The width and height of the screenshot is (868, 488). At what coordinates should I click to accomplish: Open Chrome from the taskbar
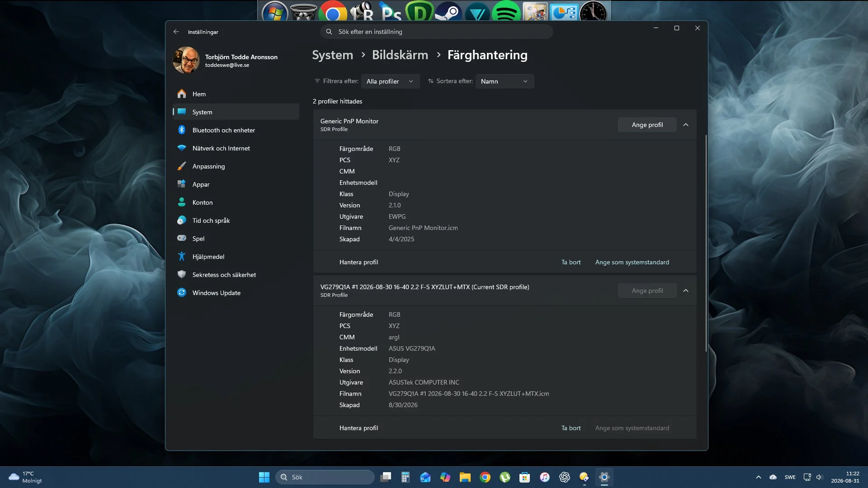(485, 477)
